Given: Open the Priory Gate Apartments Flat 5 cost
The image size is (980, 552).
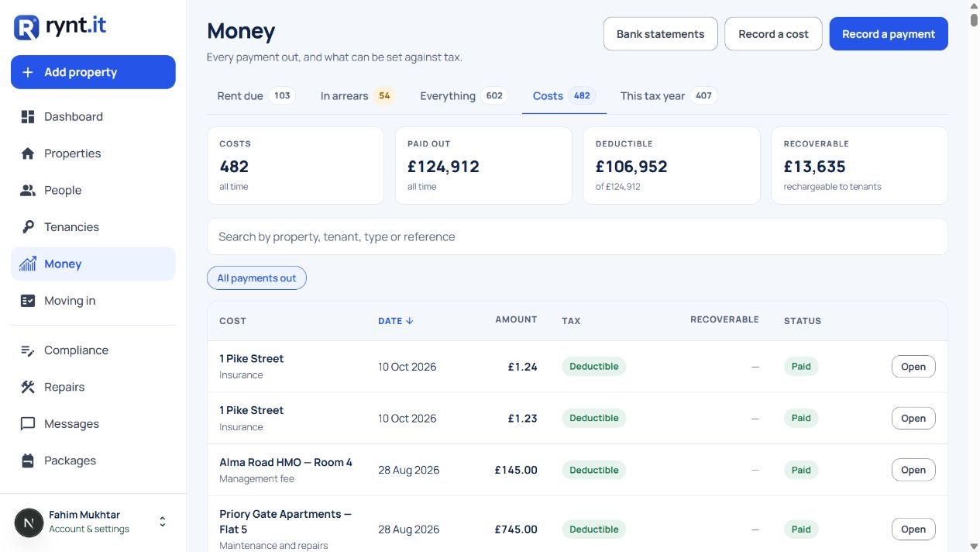Looking at the screenshot, I should pos(913,530).
